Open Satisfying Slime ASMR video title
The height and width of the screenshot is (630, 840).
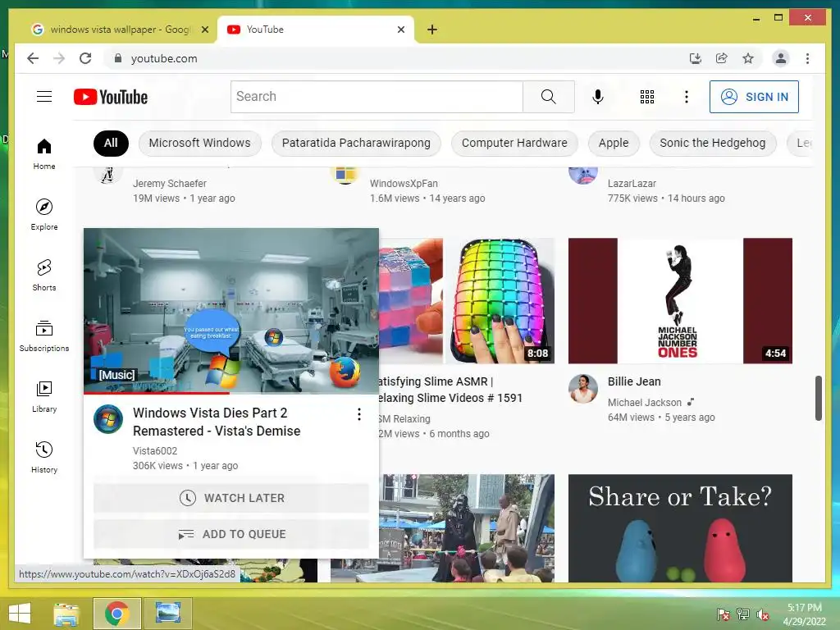[449, 390]
